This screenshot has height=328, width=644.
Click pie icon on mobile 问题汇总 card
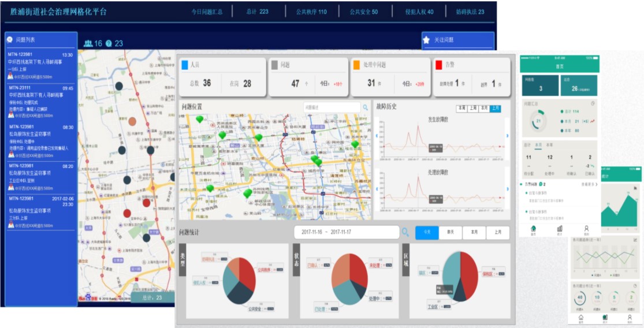click(x=593, y=103)
